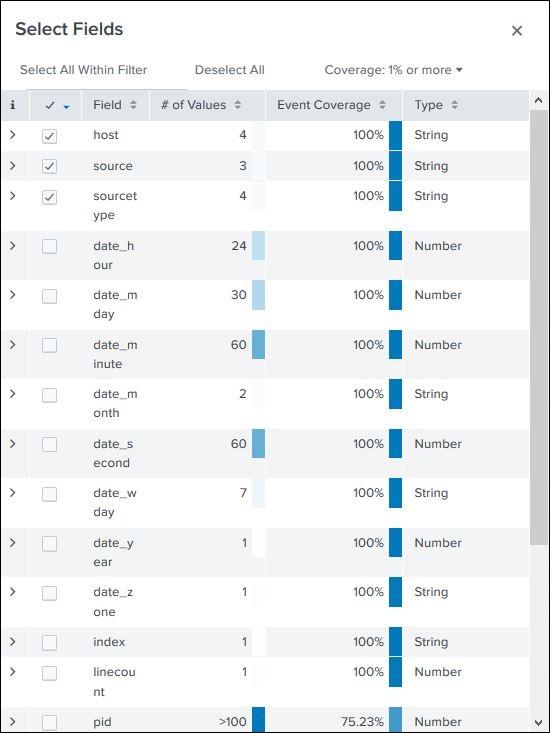Click the vertical scrollbar thumb
Viewport: 550px width, 733px height.
(538, 327)
